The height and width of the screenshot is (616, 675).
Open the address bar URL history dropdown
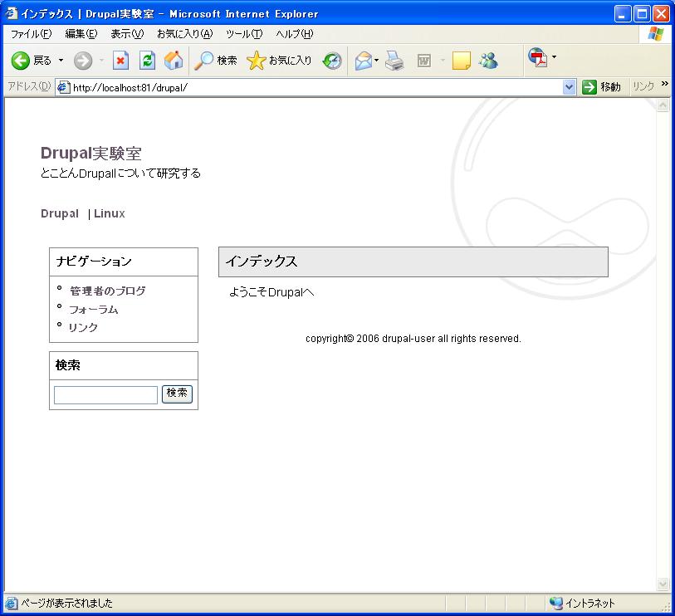click(x=569, y=87)
